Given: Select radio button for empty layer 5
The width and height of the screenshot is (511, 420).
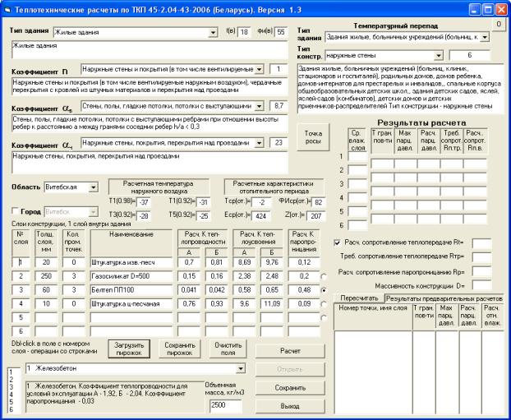Looking at the screenshot, I should (x=324, y=317).
